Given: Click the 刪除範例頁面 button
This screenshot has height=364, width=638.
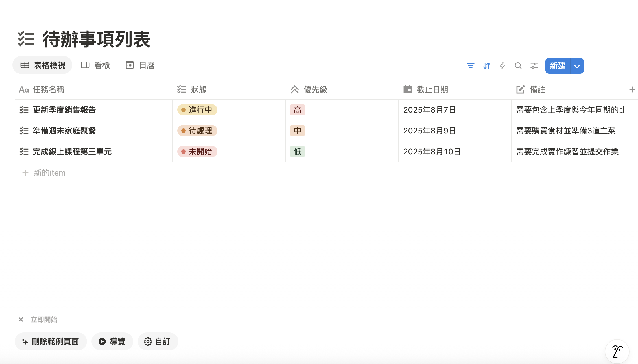Looking at the screenshot, I should [51, 341].
